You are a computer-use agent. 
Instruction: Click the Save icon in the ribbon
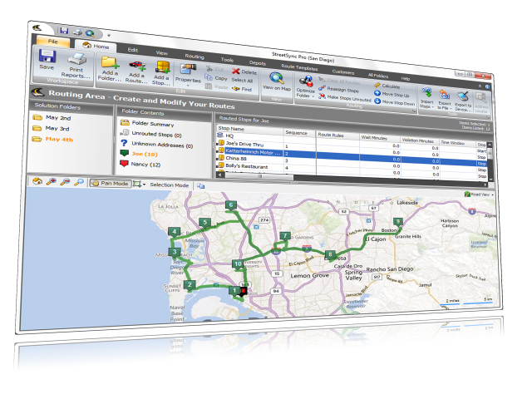click(x=47, y=58)
